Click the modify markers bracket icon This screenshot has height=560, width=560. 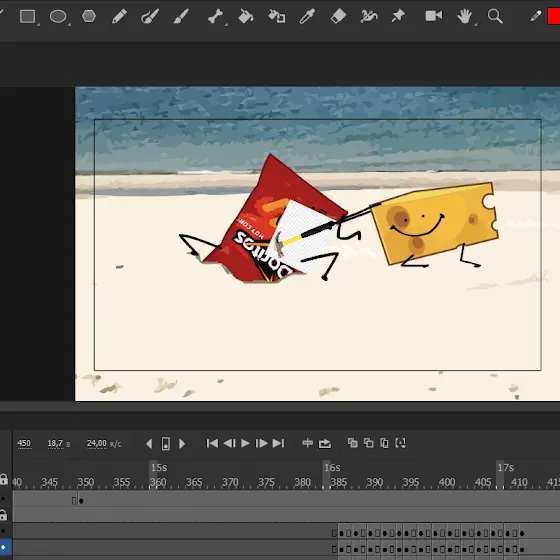click(x=401, y=443)
